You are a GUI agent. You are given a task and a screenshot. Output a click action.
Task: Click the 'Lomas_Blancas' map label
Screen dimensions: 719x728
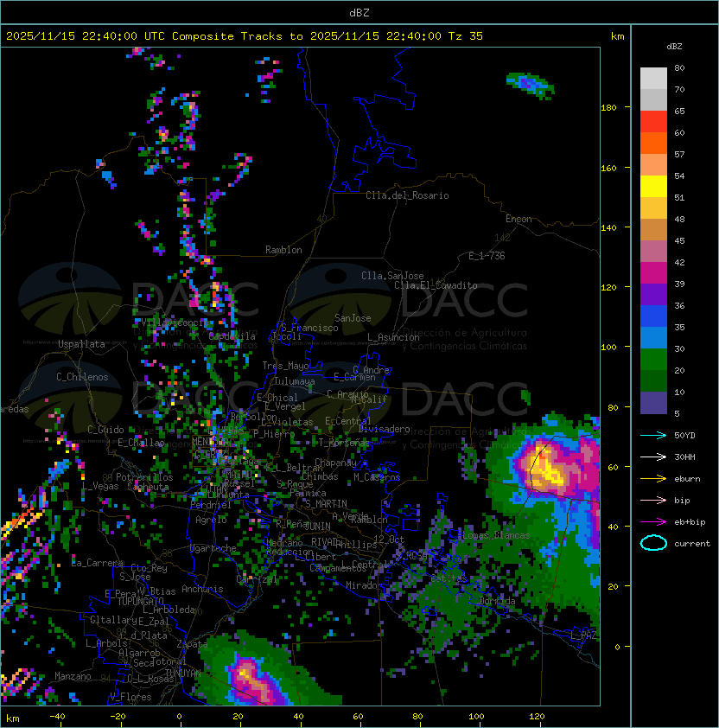496,535
